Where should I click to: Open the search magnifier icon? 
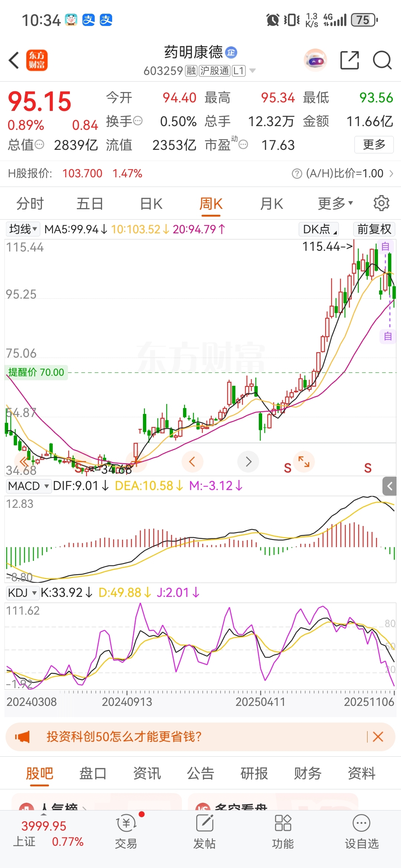(382, 60)
